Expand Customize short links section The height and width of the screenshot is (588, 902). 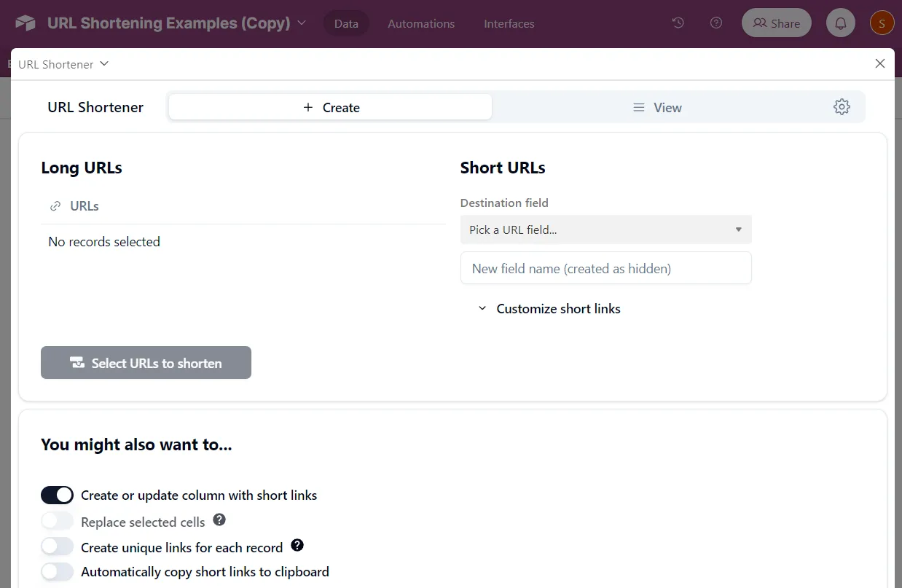click(549, 309)
